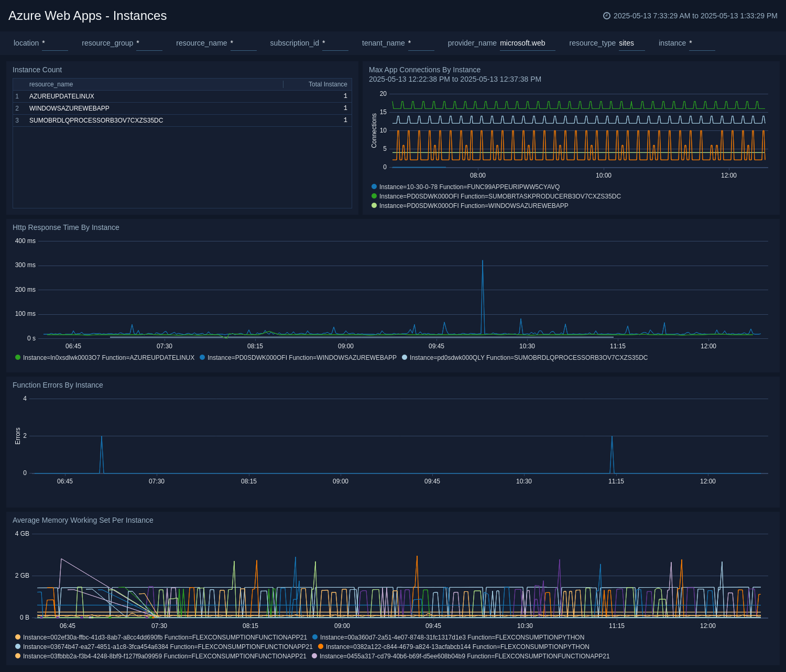786x672 pixels.
Task: Toggle blue legend dot for FUNC99APPEURIPWW5CYAVQ
Action: click(x=374, y=186)
